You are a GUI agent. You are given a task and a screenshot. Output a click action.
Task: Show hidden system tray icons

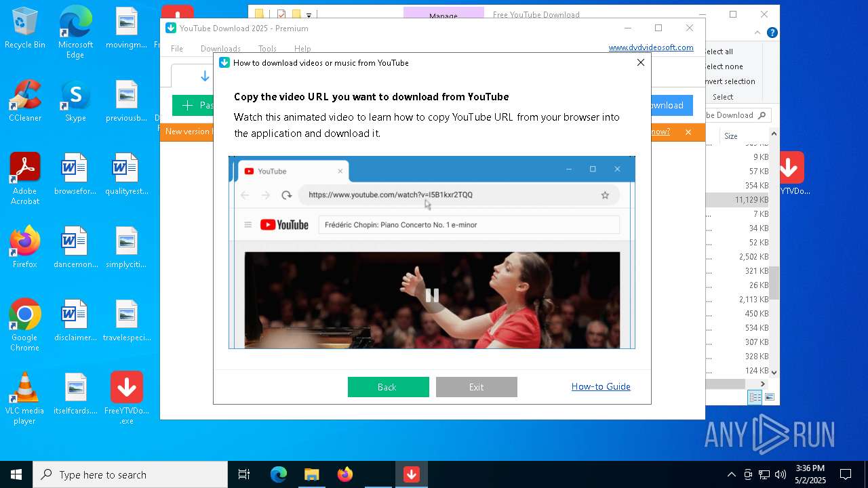click(731, 474)
